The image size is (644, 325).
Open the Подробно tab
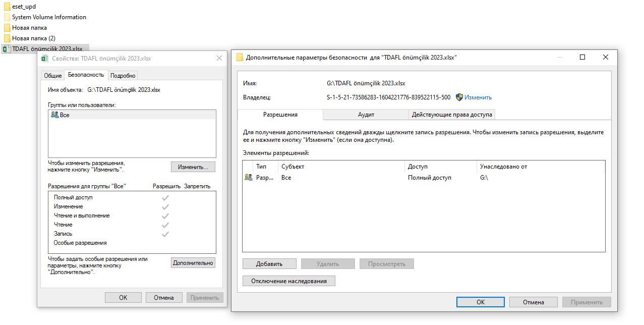[x=123, y=76]
